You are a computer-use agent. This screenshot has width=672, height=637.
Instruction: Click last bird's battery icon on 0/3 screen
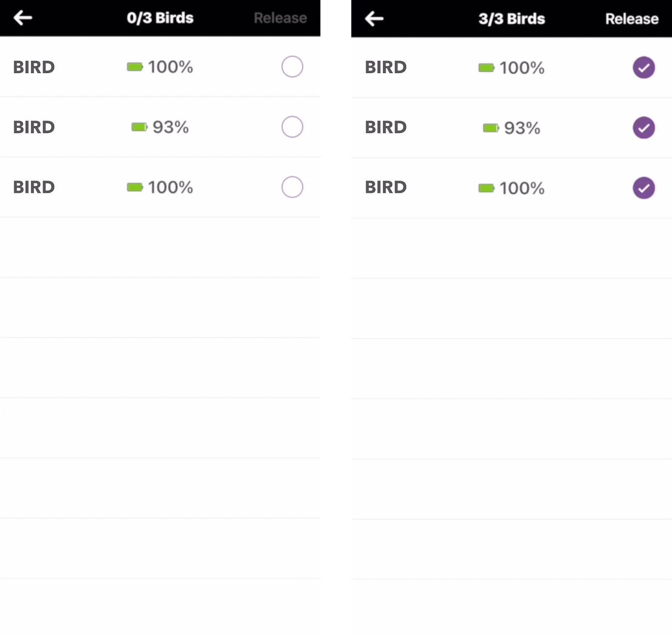click(x=135, y=187)
